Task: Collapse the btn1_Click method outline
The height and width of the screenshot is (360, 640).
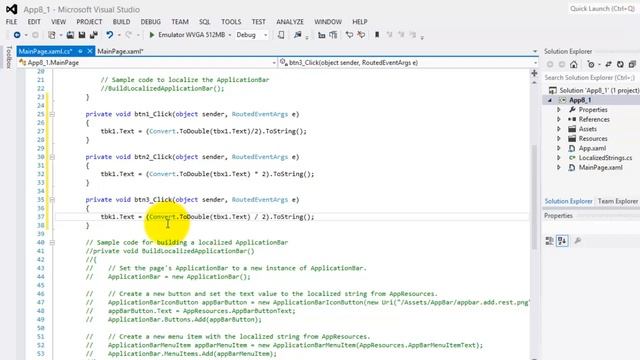Action: (52, 114)
